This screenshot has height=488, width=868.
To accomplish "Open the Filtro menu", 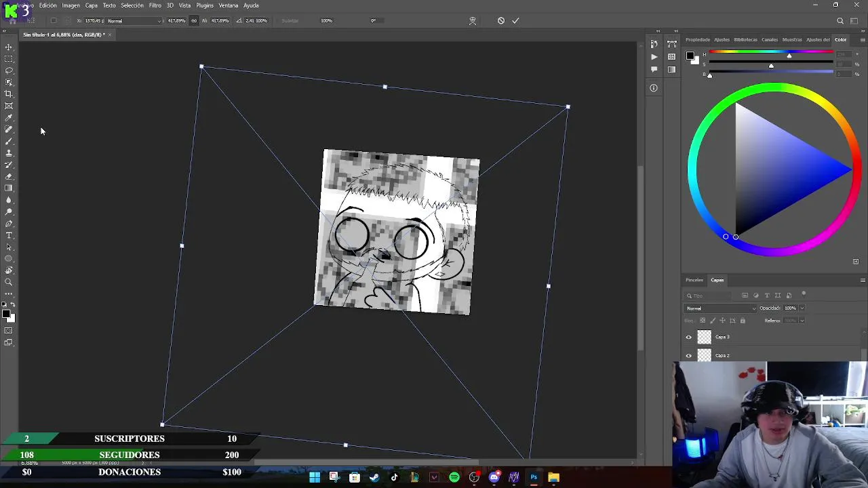I will point(155,5).
